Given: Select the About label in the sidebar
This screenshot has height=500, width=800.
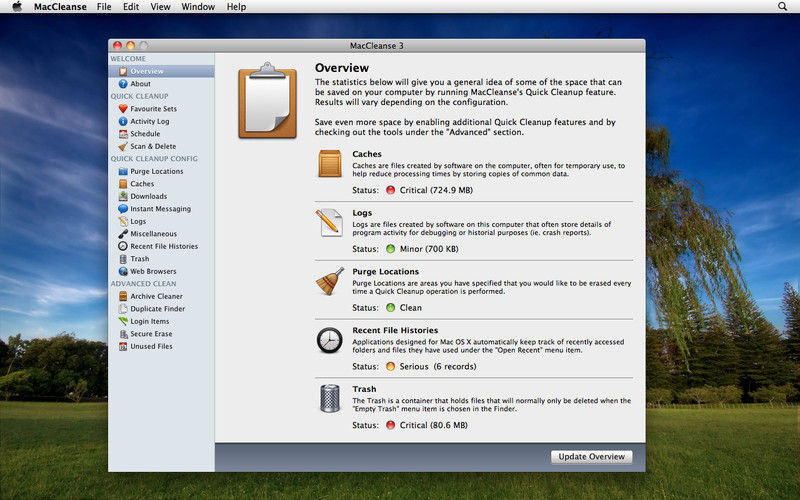Looking at the screenshot, I should 140,84.
